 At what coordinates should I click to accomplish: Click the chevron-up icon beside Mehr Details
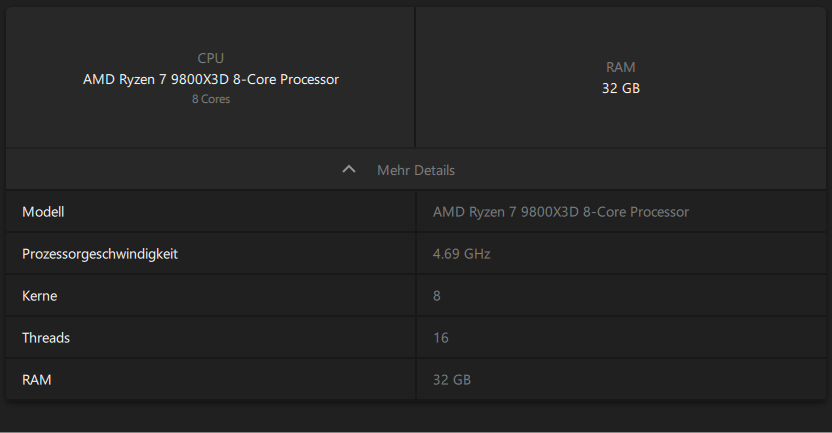349,170
